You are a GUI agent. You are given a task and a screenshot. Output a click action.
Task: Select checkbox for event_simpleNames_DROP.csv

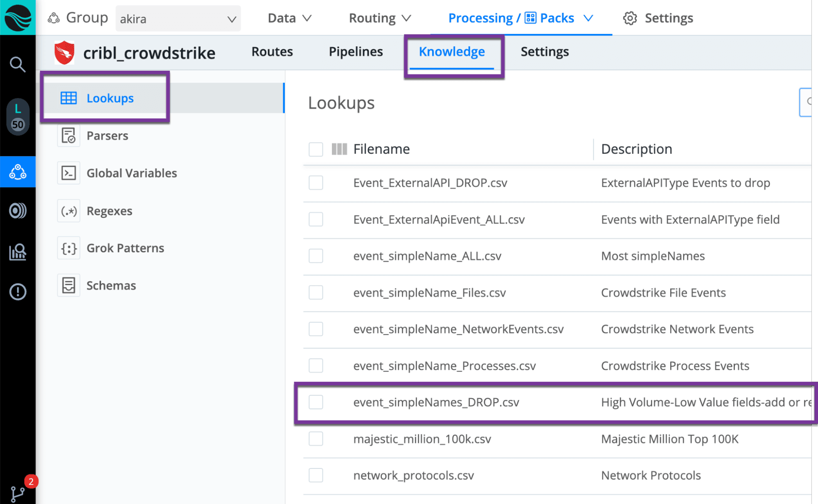316,402
